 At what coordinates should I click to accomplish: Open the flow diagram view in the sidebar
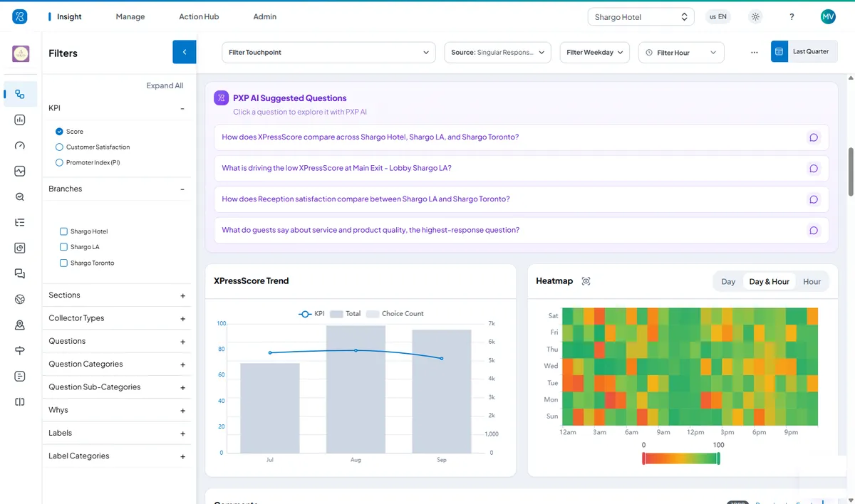click(20, 94)
